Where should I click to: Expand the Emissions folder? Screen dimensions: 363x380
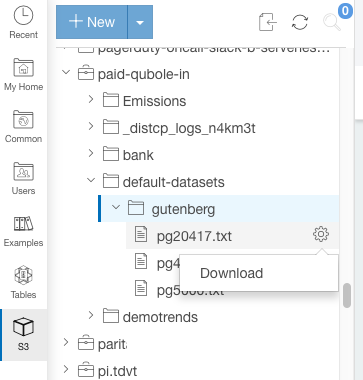click(91, 99)
